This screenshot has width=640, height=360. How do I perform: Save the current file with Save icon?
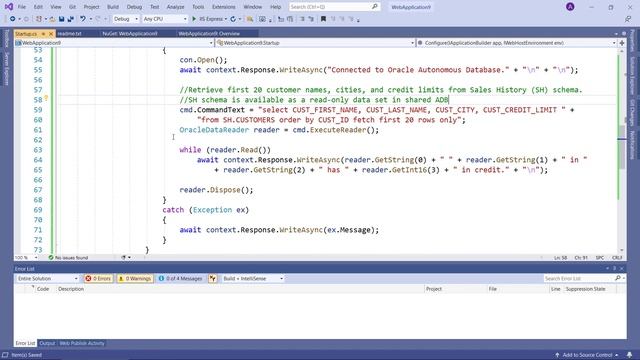pyautogui.click(x=61, y=19)
